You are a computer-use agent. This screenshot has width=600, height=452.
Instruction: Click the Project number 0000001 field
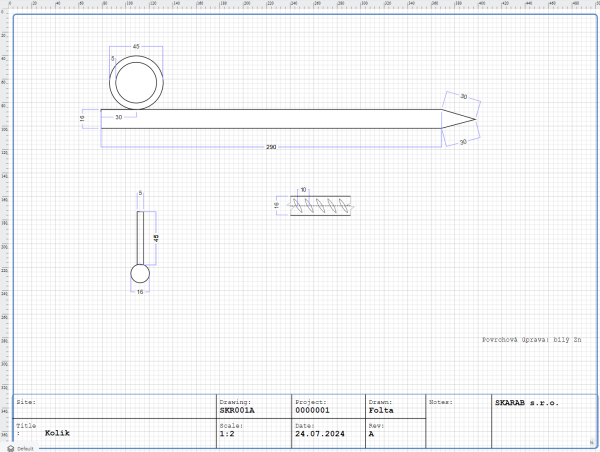pos(312,410)
